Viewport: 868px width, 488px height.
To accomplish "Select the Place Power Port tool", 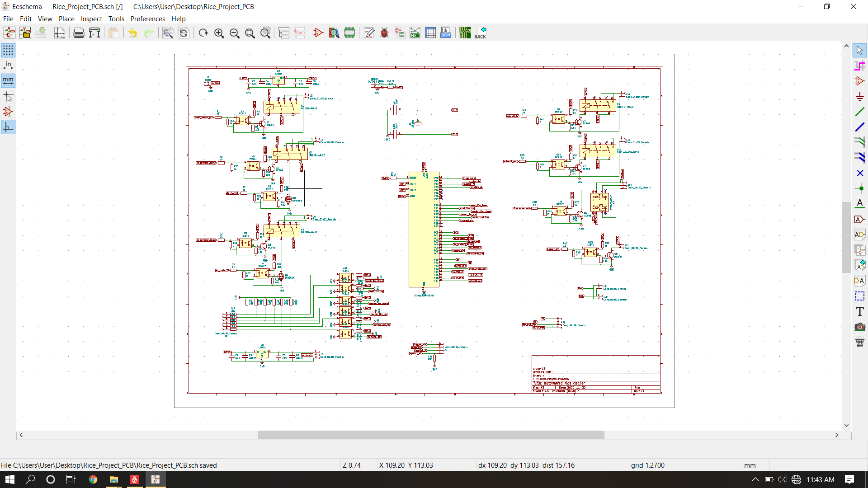I will (x=860, y=96).
